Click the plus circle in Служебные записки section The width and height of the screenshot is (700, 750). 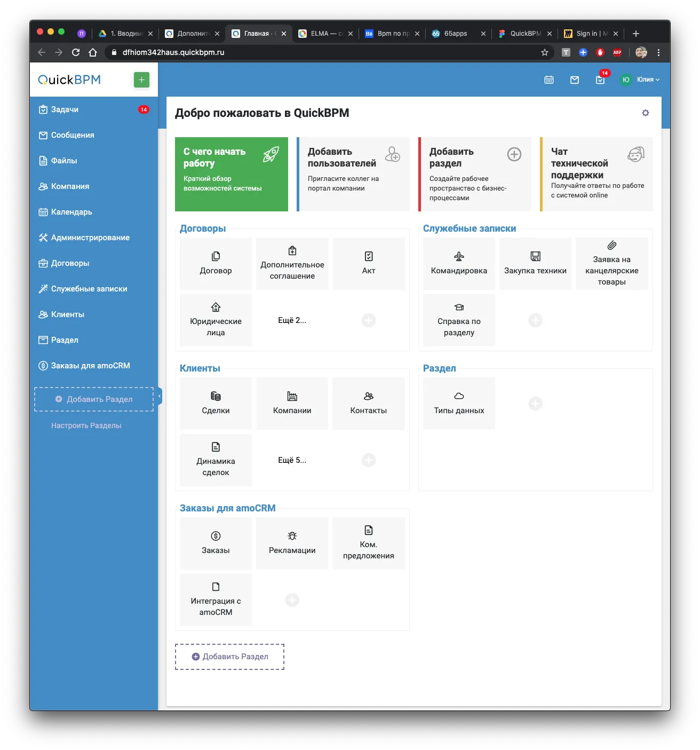coord(535,320)
